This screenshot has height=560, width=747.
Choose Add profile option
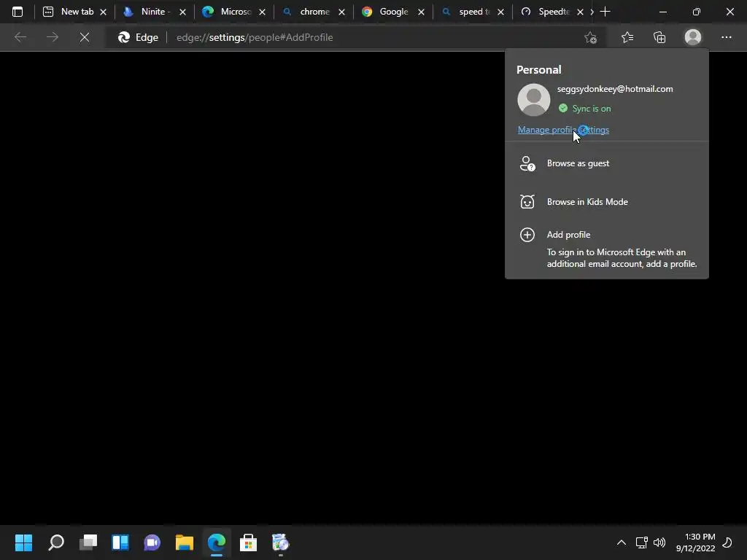(606, 248)
